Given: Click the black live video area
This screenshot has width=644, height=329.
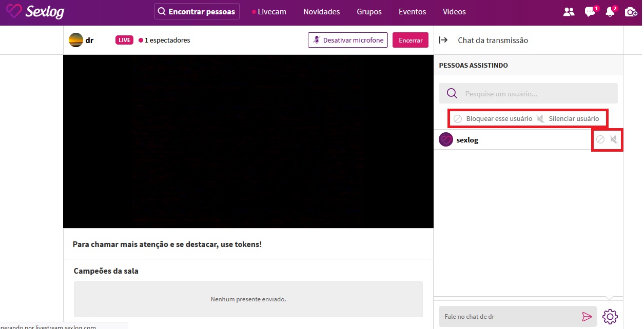Looking at the screenshot, I should (248, 141).
